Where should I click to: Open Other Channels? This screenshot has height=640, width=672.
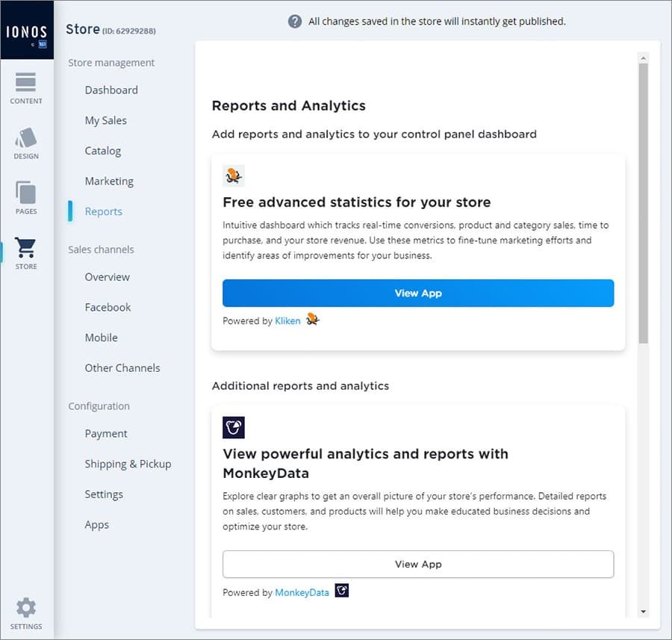tap(122, 368)
